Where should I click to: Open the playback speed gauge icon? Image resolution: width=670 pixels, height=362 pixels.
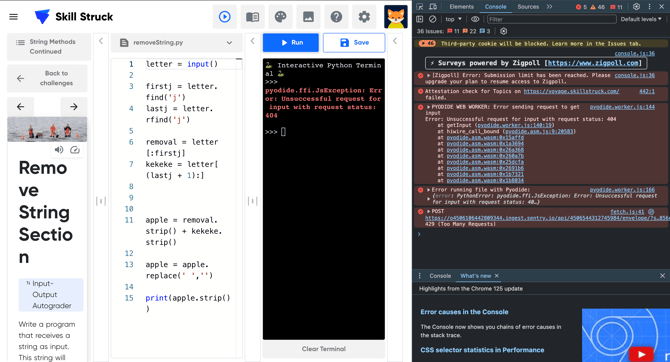(x=75, y=150)
